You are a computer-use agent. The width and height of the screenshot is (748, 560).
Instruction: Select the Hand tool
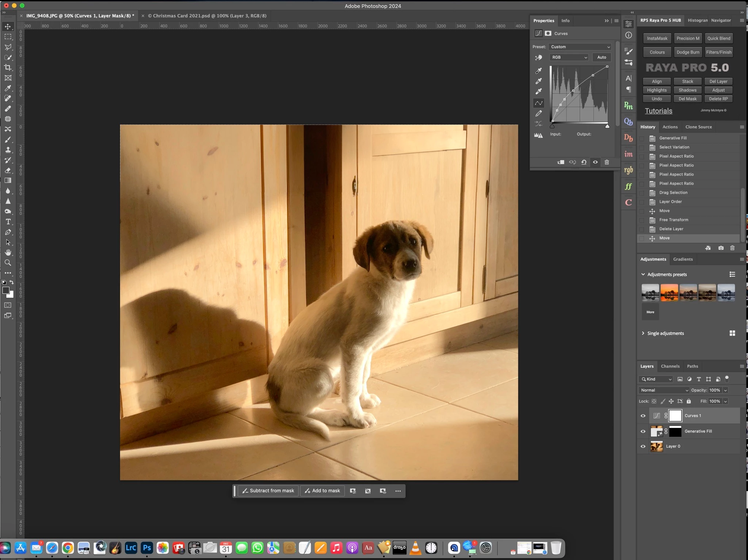click(x=8, y=252)
